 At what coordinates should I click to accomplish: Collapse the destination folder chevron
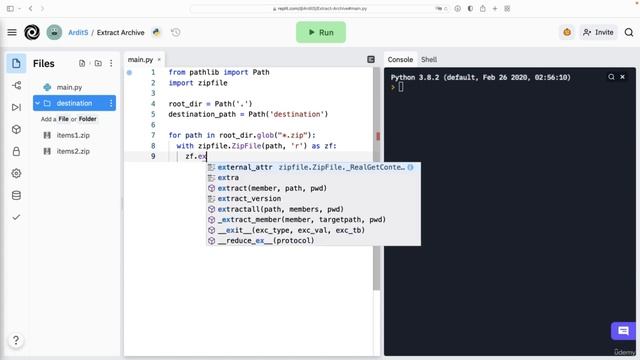click(x=38, y=103)
